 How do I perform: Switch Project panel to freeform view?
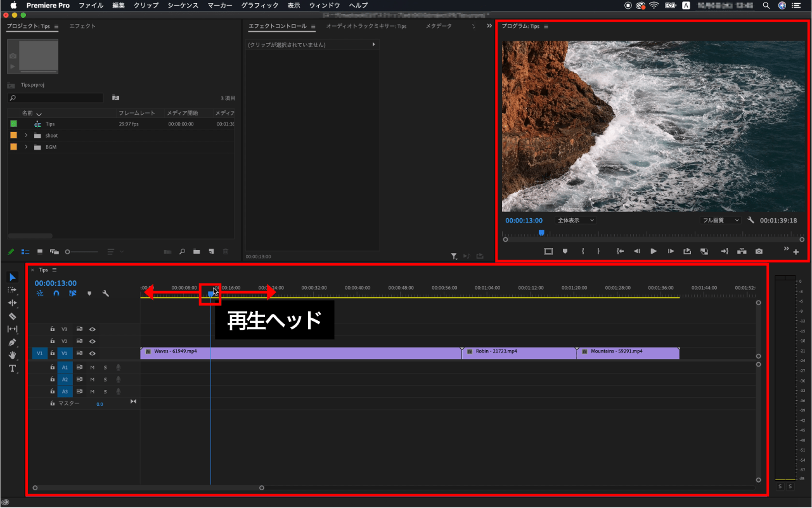coord(55,252)
